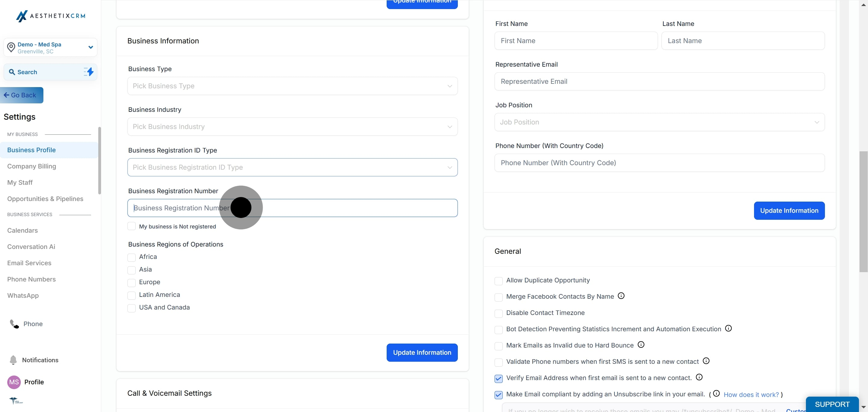Go to Email Services settings
This screenshot has width=868, height=412.
29,263
